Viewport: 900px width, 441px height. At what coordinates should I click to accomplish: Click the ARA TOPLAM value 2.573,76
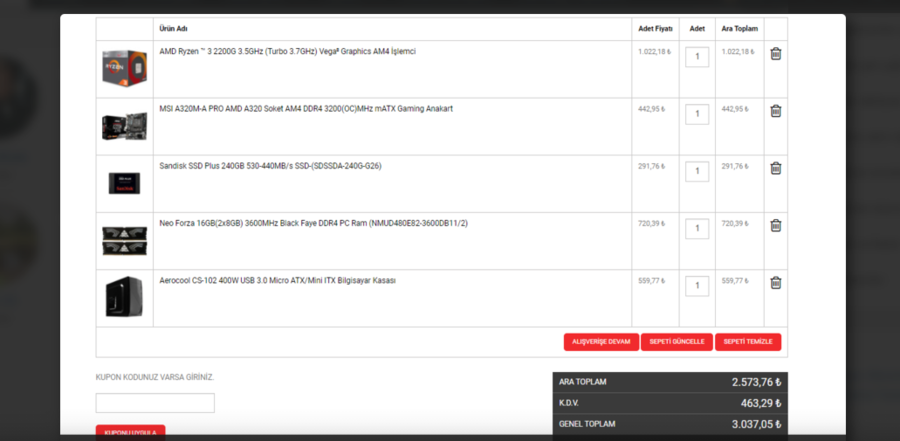point(757,382)
